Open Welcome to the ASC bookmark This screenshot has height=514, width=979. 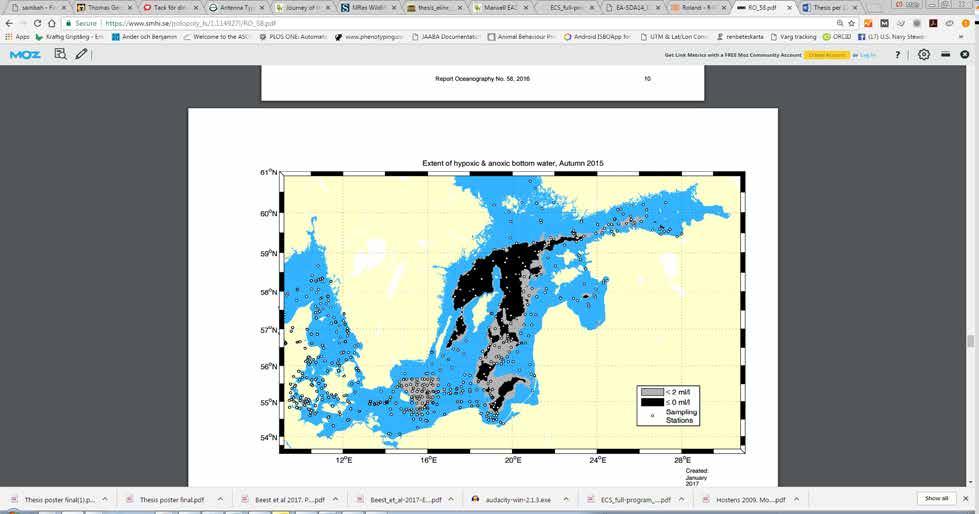point(216,37)
